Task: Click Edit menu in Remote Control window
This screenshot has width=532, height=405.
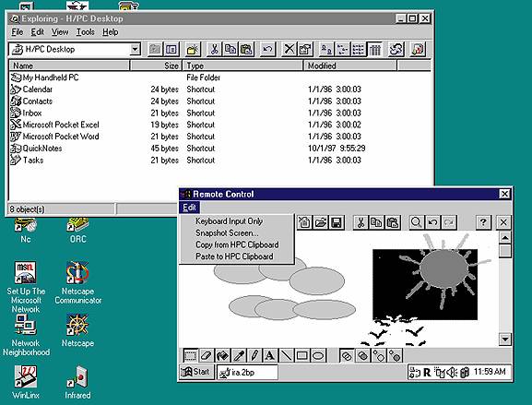Action: point(189,208)
